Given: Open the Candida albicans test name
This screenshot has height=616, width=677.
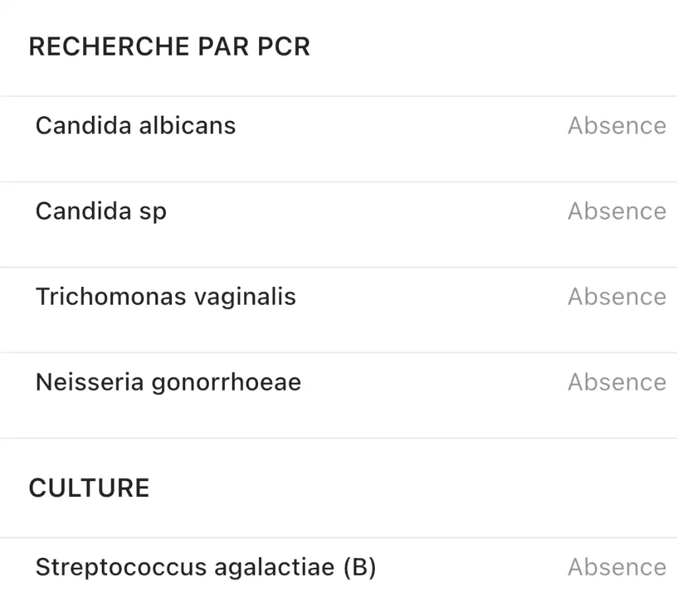Looking at the screenshot, I should point(136,126).
